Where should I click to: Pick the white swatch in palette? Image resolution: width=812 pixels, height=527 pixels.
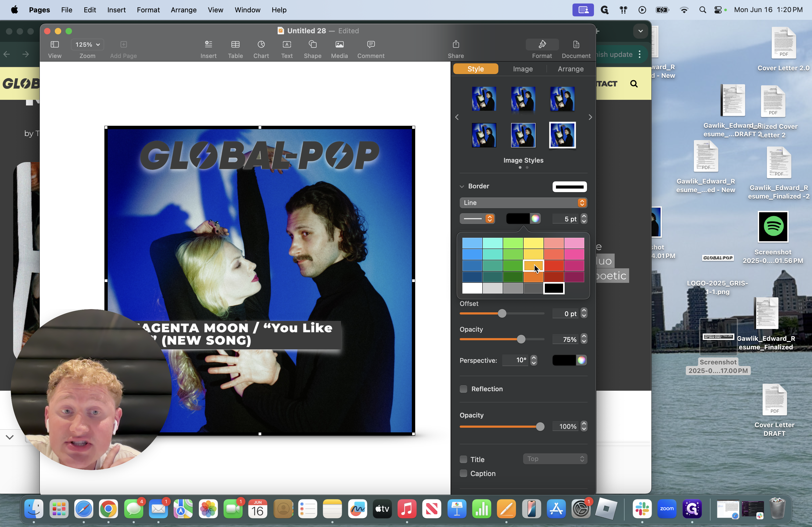tap(472, 288)
